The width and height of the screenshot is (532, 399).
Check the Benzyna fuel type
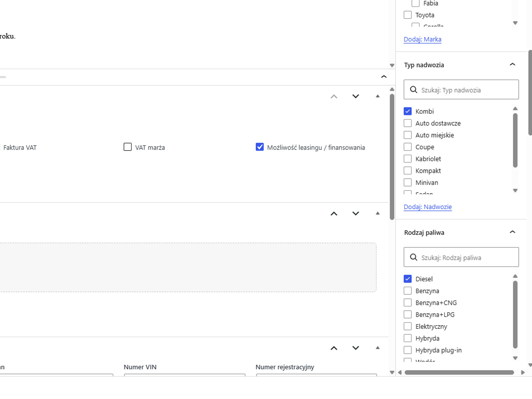point(408,291)
